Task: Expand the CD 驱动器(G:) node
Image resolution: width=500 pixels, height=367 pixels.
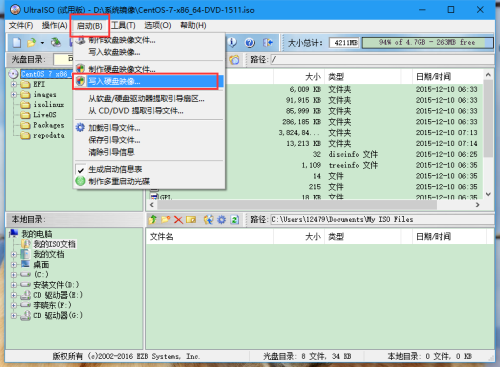Action: point(14,315)
